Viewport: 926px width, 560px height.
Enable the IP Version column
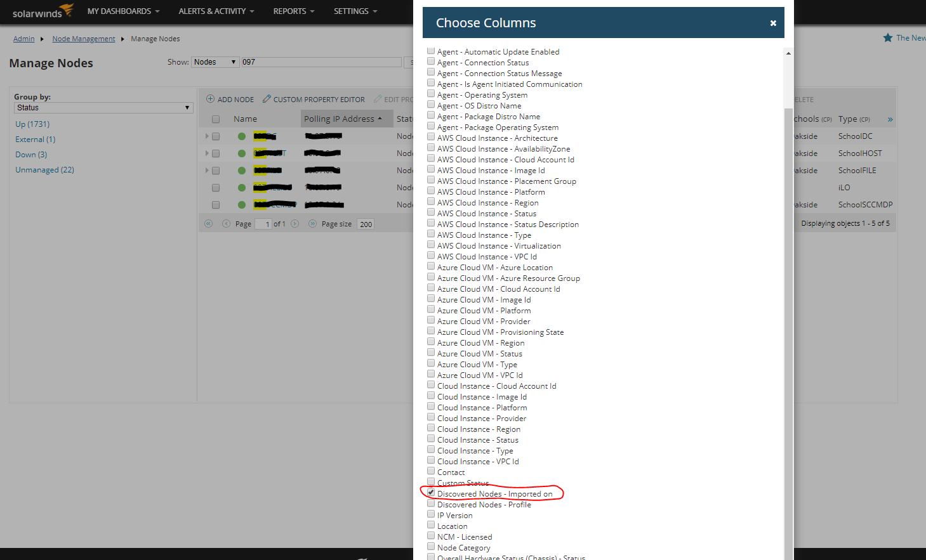tap(431, 514)
